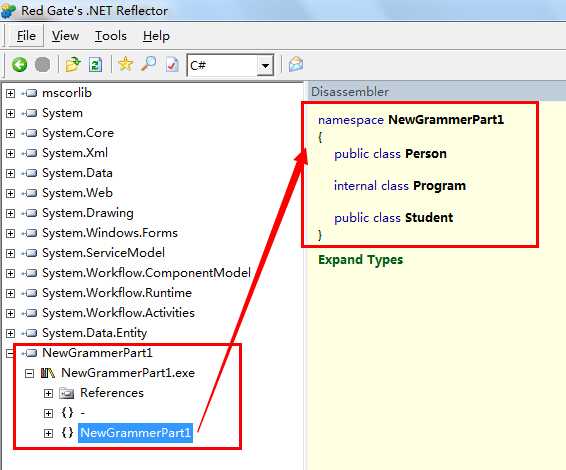Expand the System.Core assembly node
Viewport: 566px width, 470px height.
coord(10,134)
